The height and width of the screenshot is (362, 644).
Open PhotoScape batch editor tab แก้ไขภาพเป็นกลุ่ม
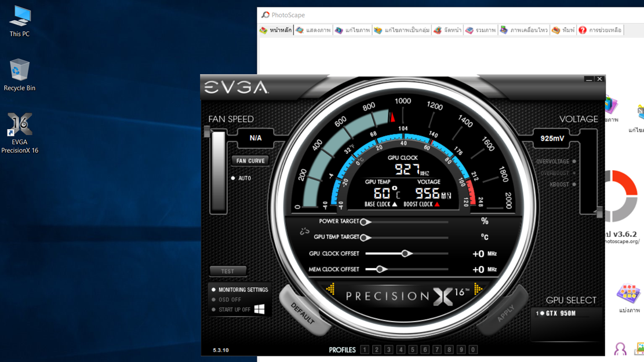(402, 30)
